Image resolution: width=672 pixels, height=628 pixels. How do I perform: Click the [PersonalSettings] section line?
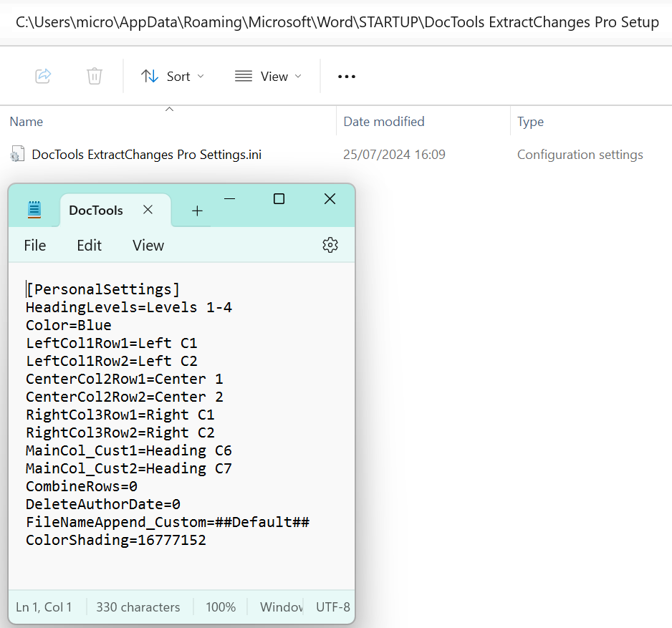coord(103,289)
